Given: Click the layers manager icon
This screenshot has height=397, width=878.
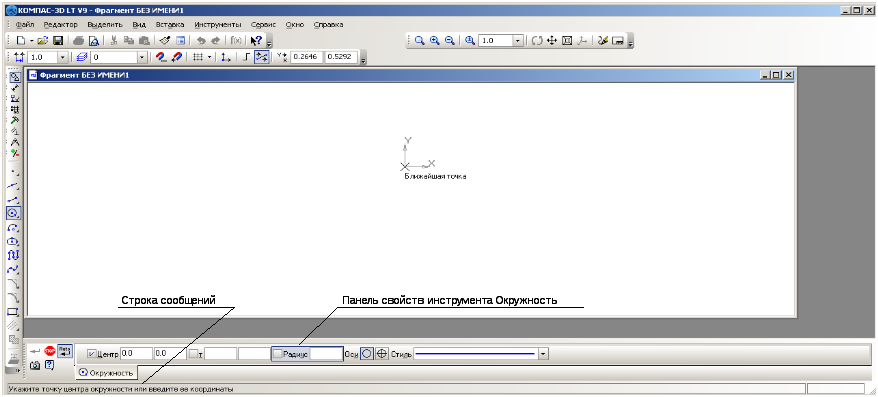Looking at the screenshot, I should [82, 57].
